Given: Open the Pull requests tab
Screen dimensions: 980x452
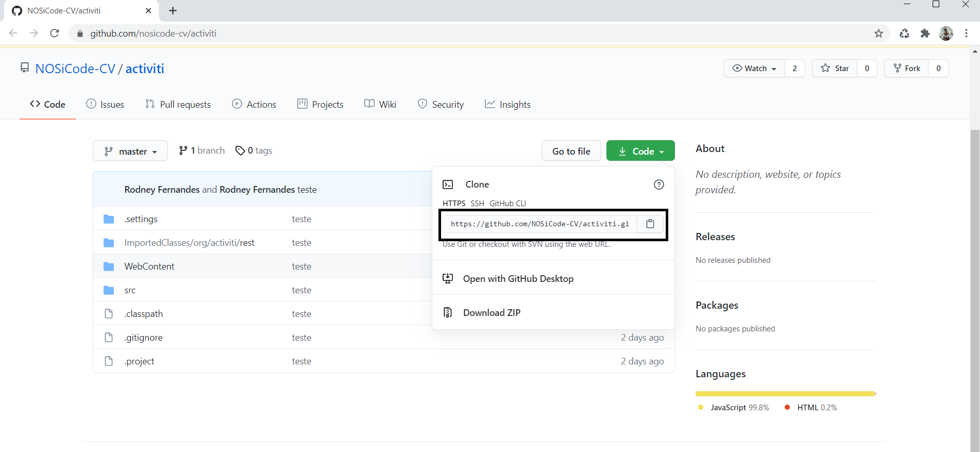Looking at the screenshot, I should 178,104.
